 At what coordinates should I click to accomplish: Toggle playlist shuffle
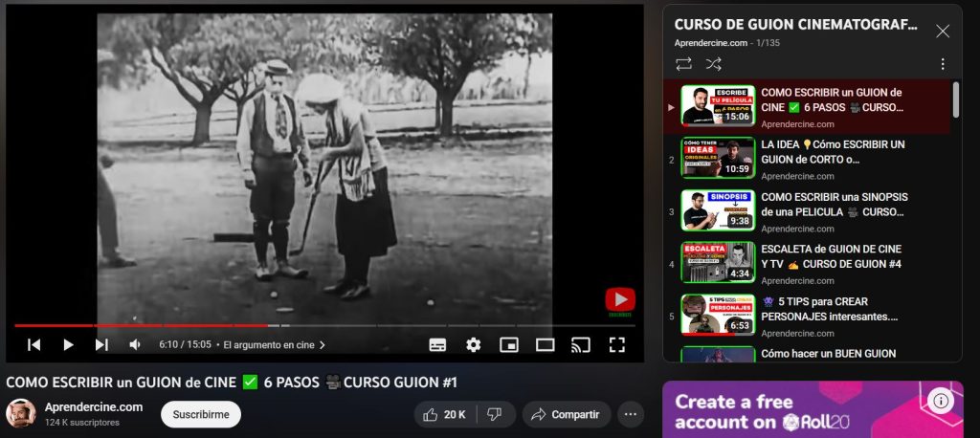point(713,64)
